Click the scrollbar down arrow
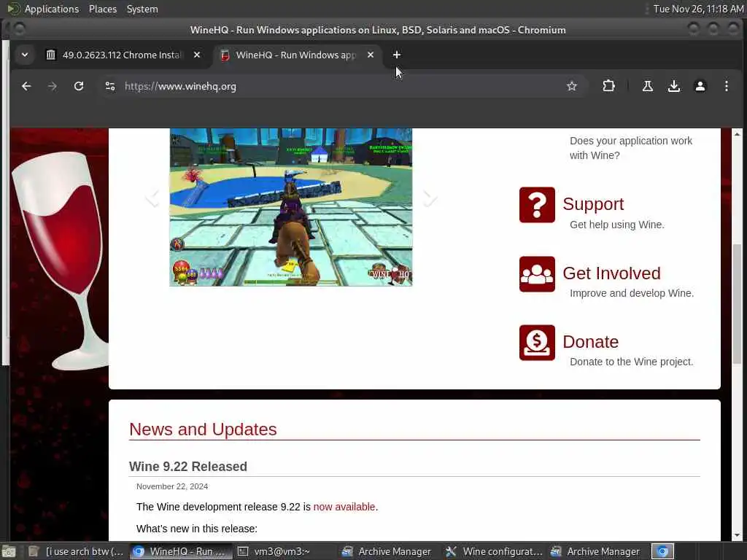The height and width of the screenshot is (560, 747). pos(737,535)
